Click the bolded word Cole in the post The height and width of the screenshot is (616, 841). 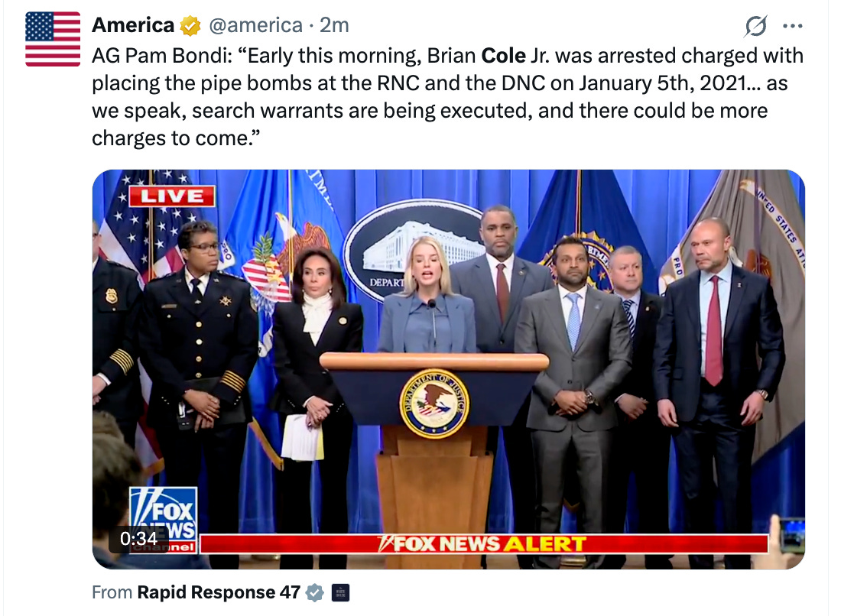point(504,56)
